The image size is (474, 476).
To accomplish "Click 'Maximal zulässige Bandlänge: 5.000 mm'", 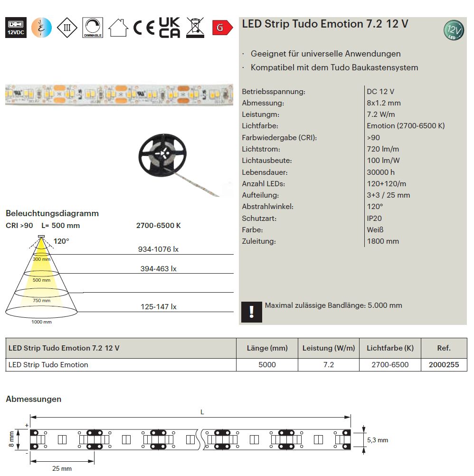I will coord(333,305).
